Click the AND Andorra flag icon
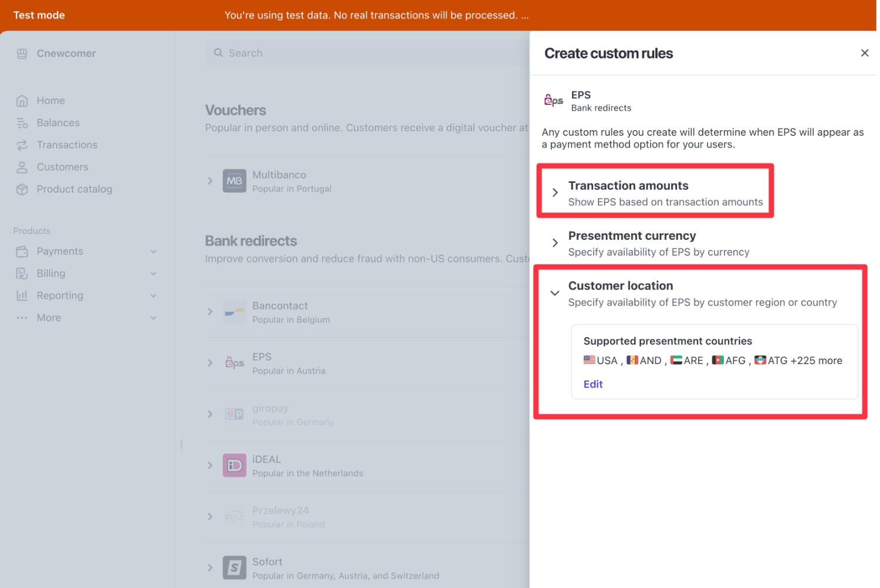This screenshot has height=588, width=880. [632, 359]
